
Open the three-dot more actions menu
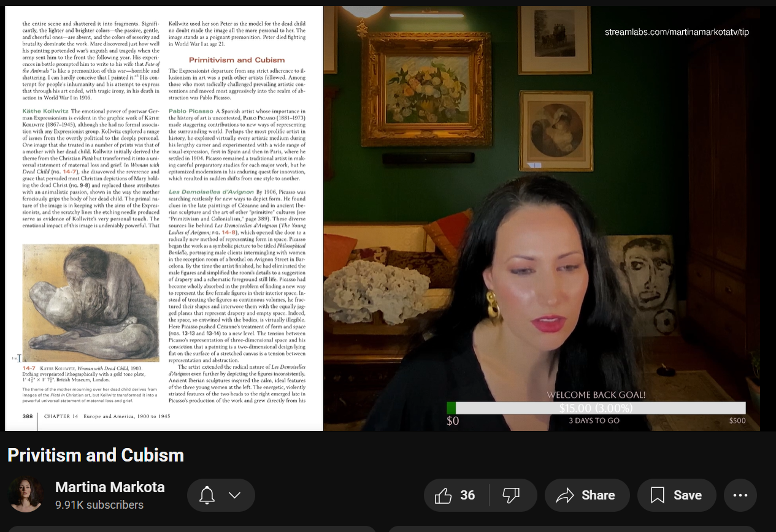tap(740, 495)
